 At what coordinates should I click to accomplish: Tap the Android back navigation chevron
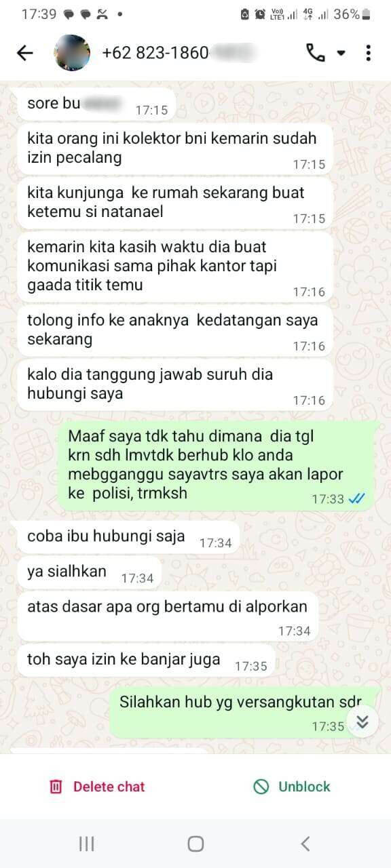(305, 844)
